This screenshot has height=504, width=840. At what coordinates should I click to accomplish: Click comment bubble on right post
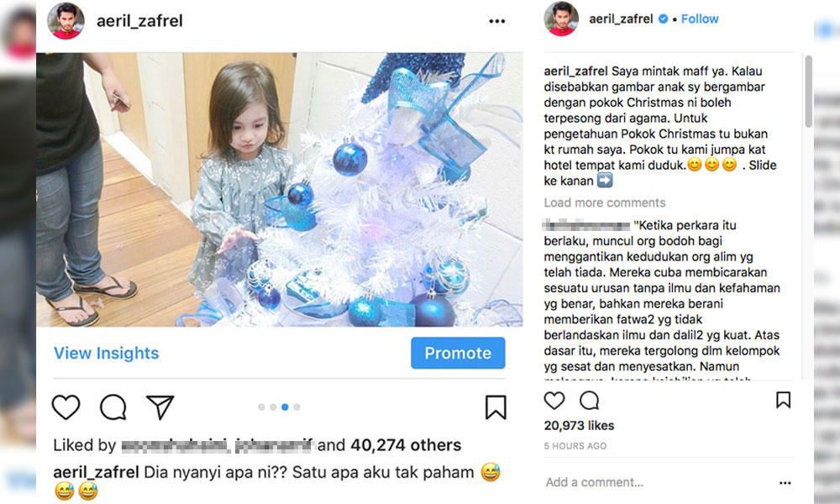pyautogui.click(x=590, y=400)
